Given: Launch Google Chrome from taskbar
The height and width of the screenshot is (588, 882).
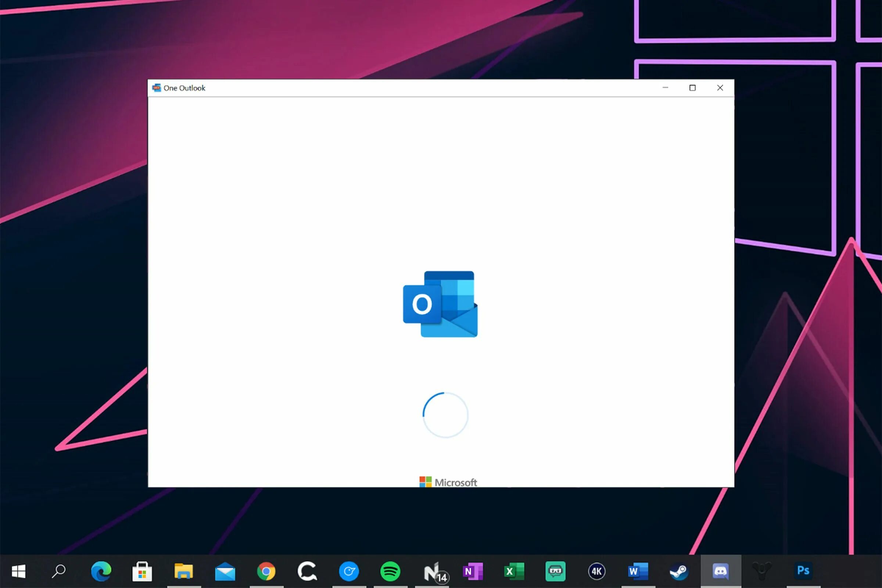Looking at the screenshot, I should [x=266, y=571].
